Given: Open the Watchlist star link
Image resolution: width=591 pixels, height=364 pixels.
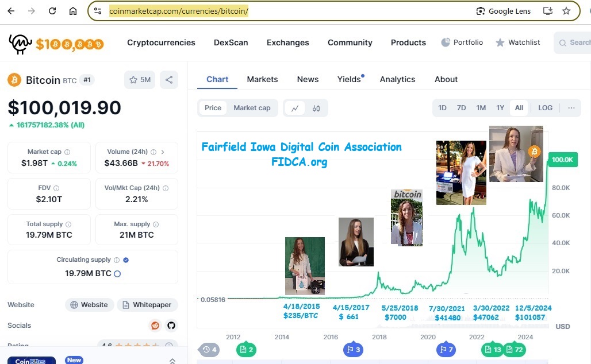Looking at the screenshot, I should click(517, 42).
